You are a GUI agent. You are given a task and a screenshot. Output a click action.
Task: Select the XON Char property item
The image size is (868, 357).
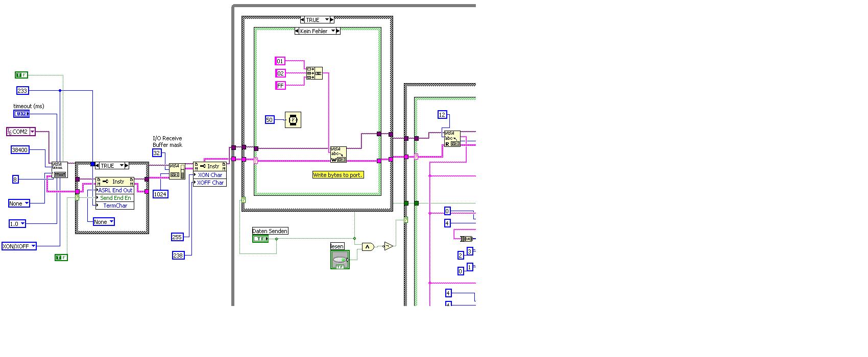point(209,175)
